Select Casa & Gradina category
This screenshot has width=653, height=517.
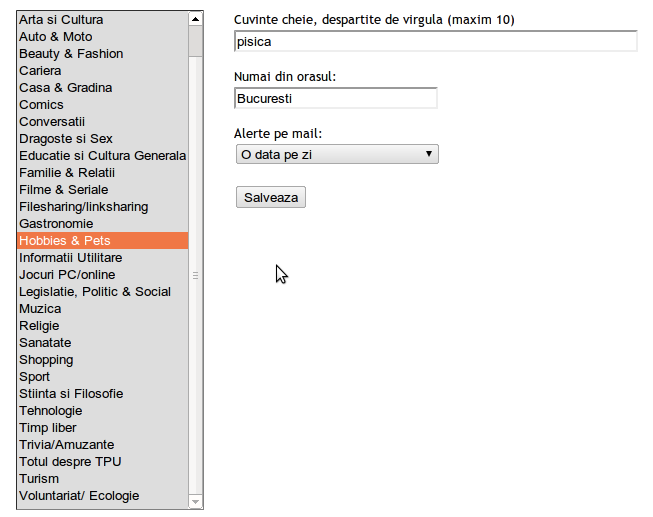coord(102,87)
